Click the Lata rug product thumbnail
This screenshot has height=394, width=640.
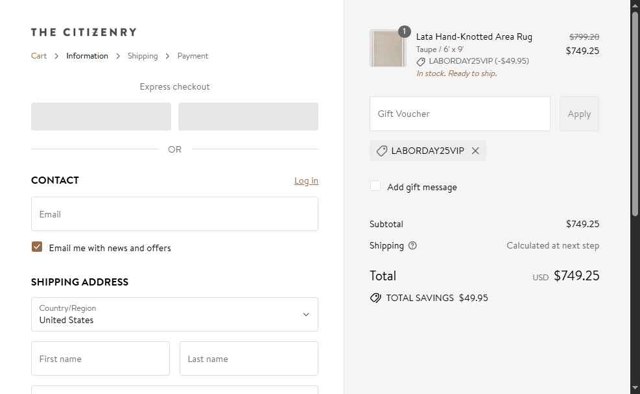388,48
